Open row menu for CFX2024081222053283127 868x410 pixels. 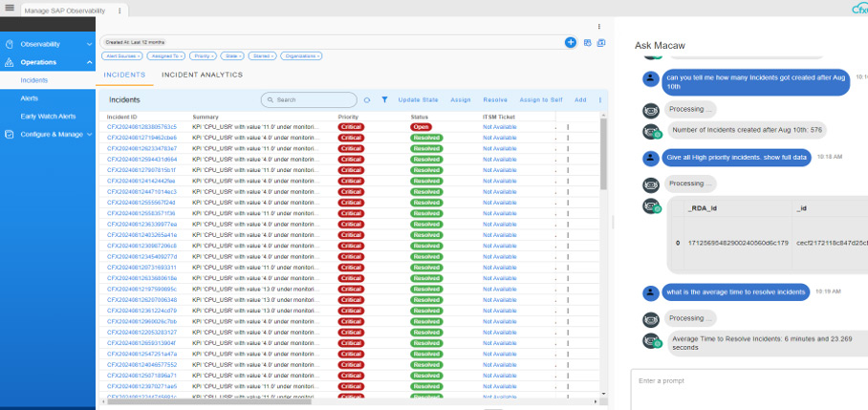click(568, 332)
